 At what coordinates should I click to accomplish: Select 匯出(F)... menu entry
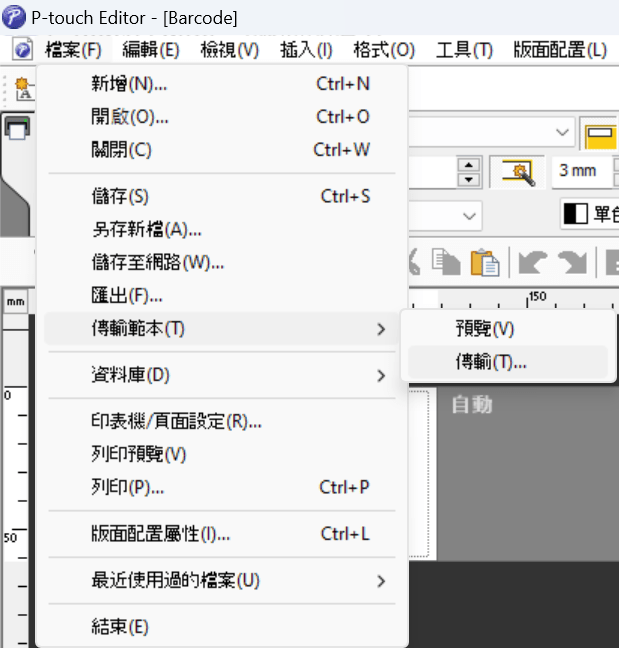[221, 295]
